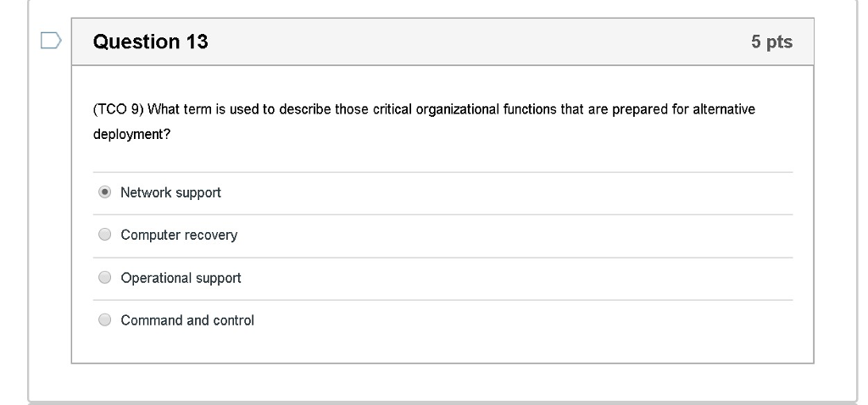This screenshot has height=405, width=868.
Task: Click the "Operational support" answer text
Action: [x=181, y=278]
